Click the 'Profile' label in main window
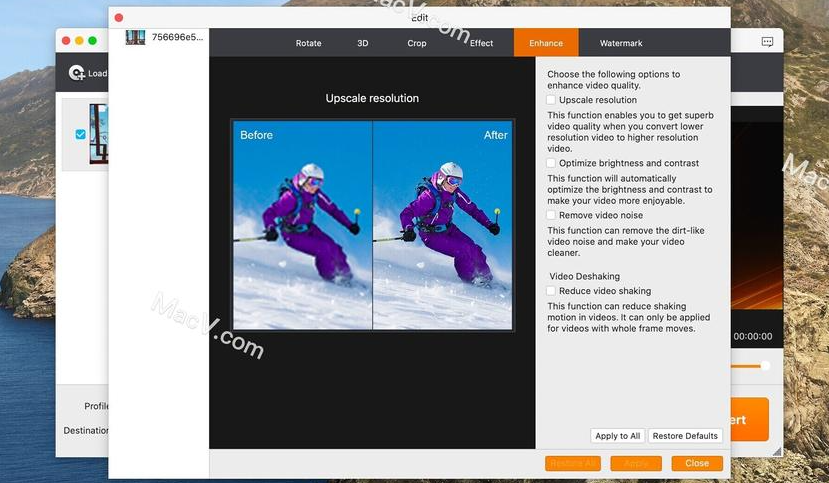 pyautogui.click(x=96, y=406)
